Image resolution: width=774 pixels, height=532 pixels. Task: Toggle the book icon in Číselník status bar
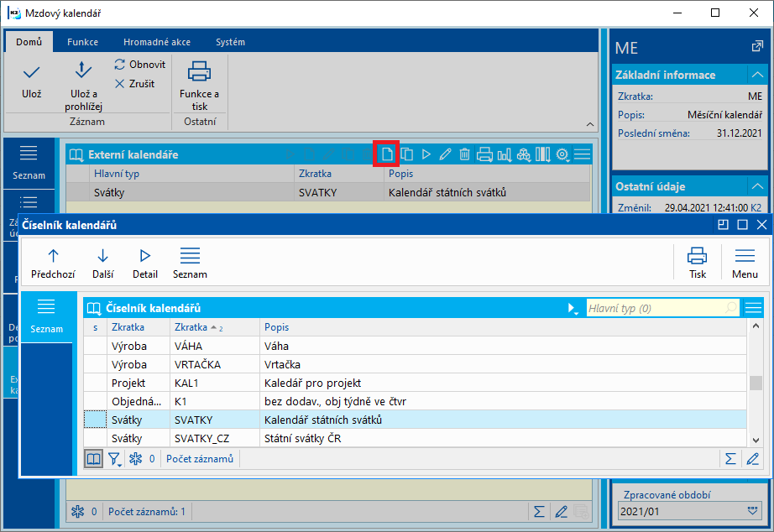(x=94, y=459)
